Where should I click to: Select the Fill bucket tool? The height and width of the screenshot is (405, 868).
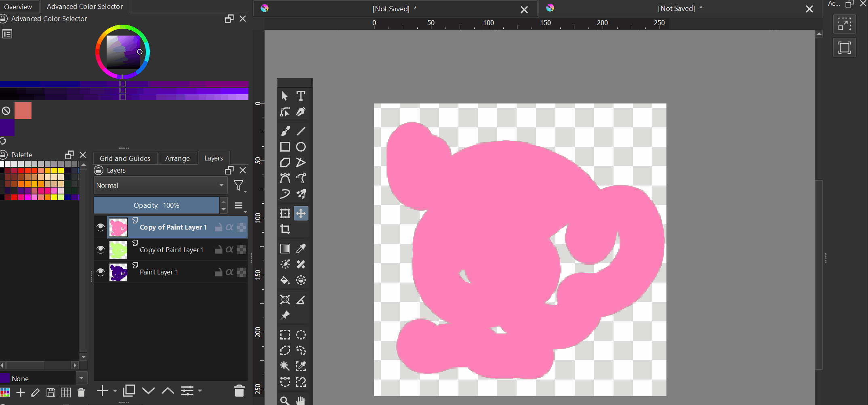[x=285, y=280]
